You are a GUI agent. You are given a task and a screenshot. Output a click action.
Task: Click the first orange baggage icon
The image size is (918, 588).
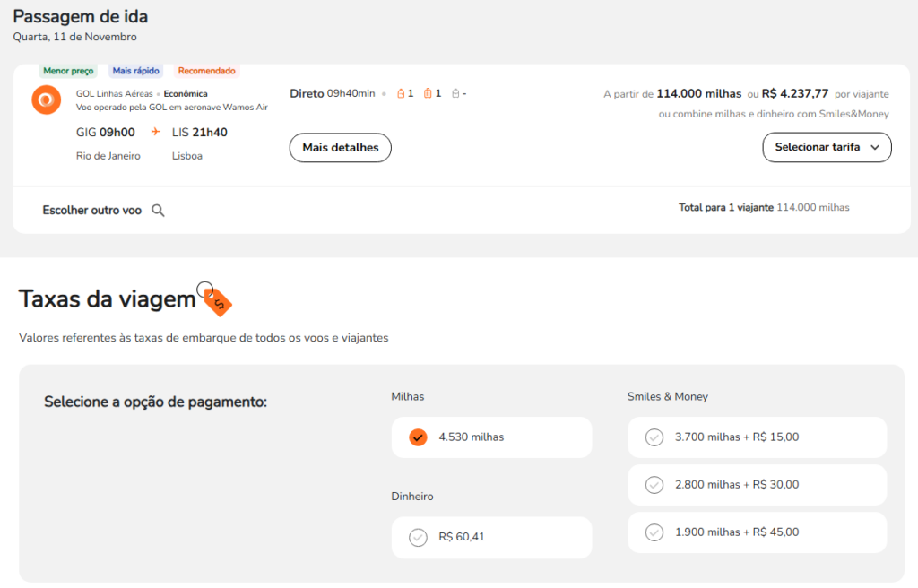[401, 93]
